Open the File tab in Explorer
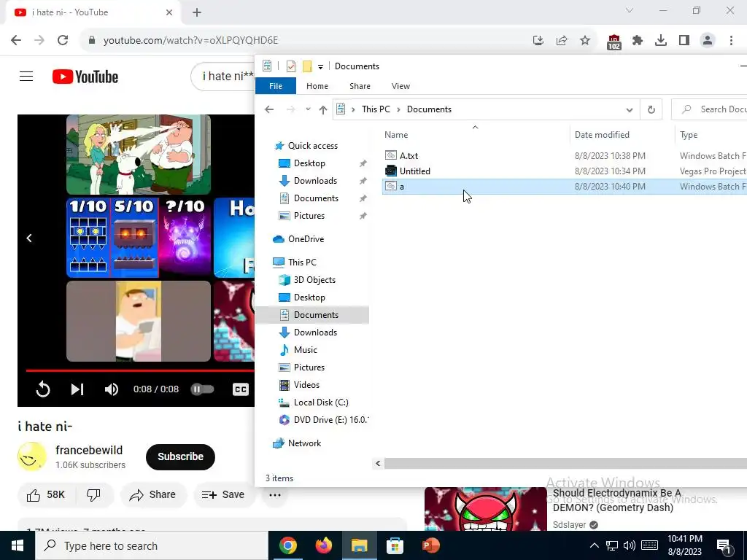747x560 pixels. tap(276, 86)
